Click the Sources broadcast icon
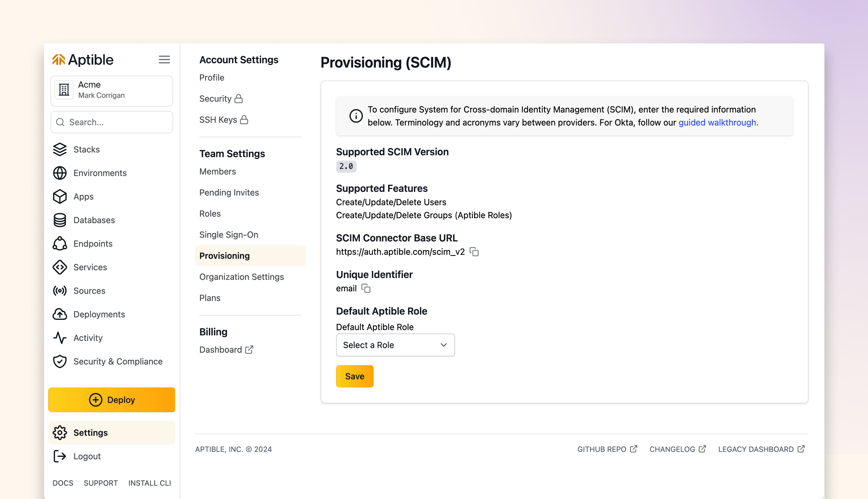Viewport: 868px width, 499px height. 60,291
